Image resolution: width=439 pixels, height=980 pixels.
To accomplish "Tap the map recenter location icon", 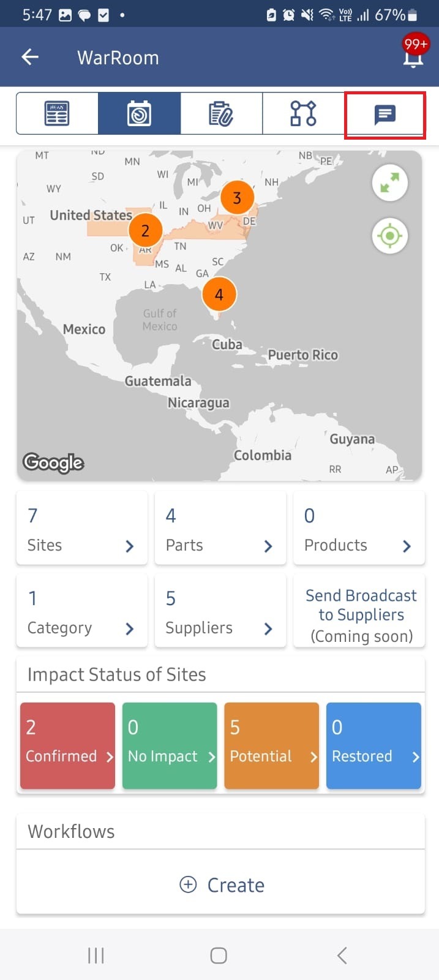I will point(390,236).
